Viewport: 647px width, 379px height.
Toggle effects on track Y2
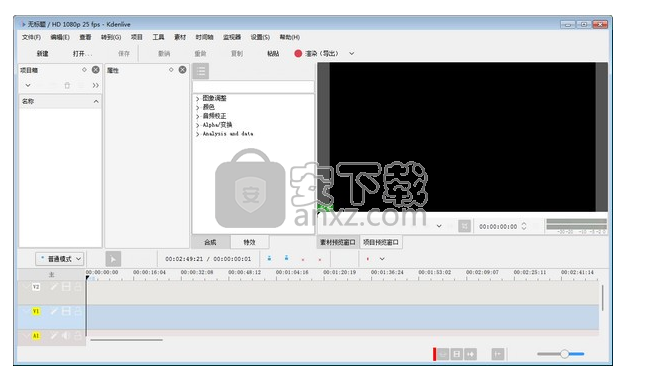(x=54, y=287)
